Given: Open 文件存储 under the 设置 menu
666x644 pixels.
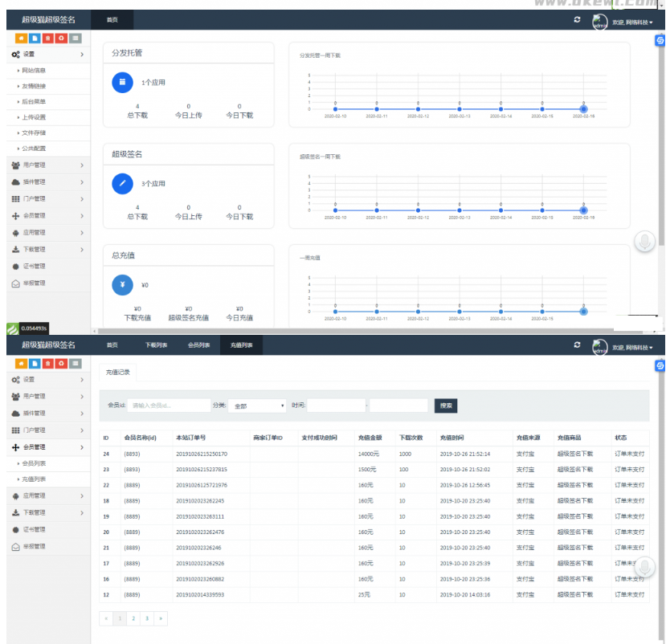Looking at the screenshot, I should (34, 132).
